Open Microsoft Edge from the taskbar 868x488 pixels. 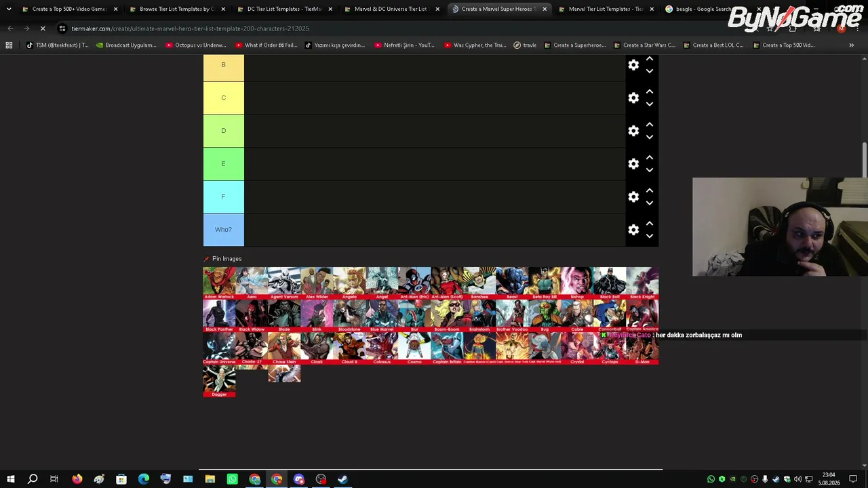pyautogui.click(x=144, y=479)
